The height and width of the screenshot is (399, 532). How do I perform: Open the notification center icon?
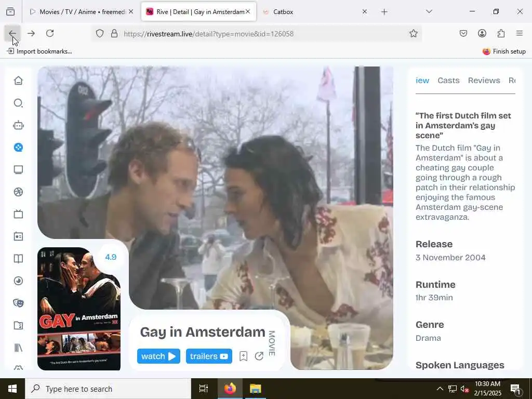(515, 389)
